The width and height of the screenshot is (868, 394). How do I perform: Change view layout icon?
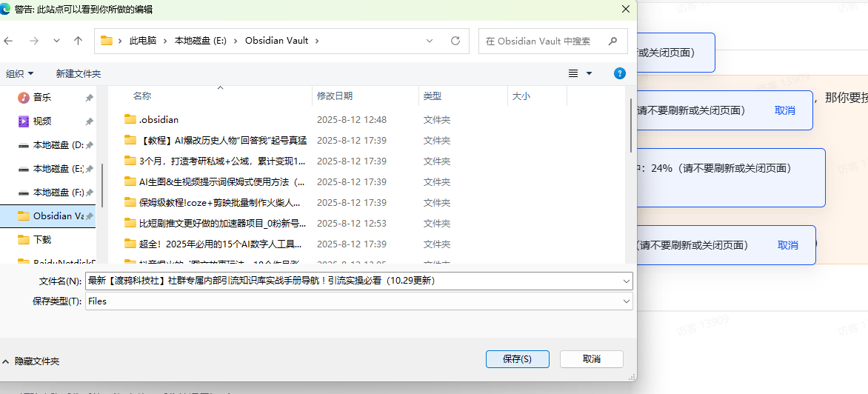click(x=573, y=73)
